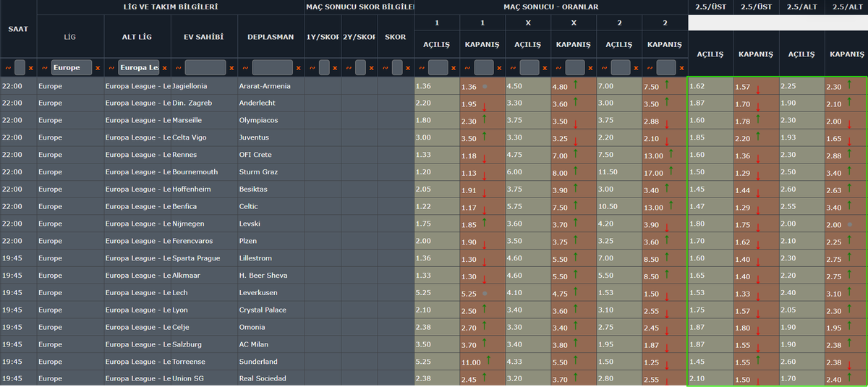Open the tilde operator icon for the X KAPANIŞ filter
Screen dimensions: 868x387
(x=558, y=68)
